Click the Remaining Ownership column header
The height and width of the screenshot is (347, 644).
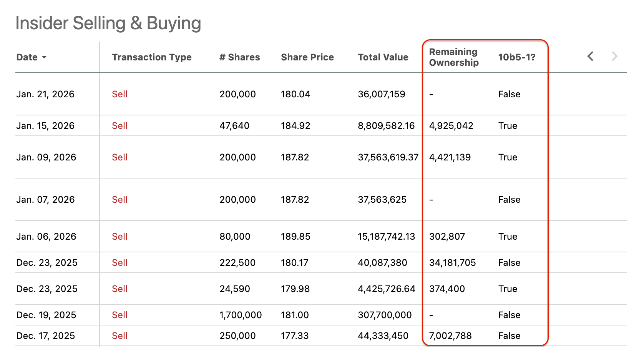pos(453,57)
